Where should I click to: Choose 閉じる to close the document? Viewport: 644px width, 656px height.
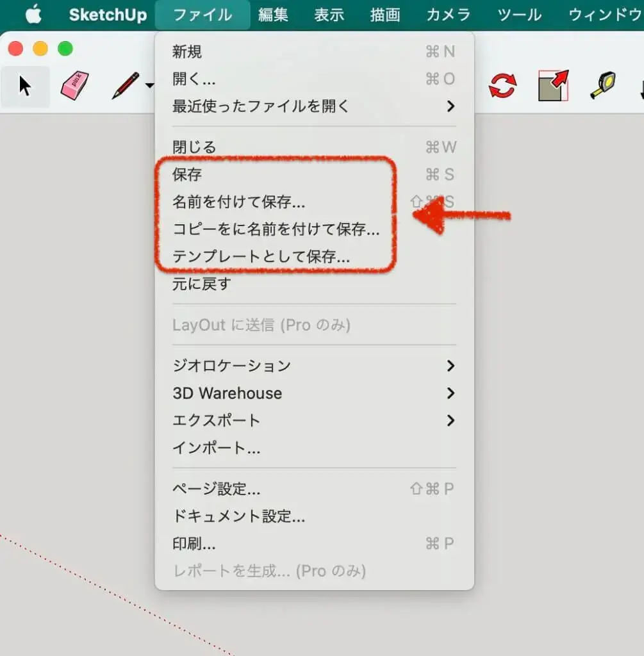314,147
